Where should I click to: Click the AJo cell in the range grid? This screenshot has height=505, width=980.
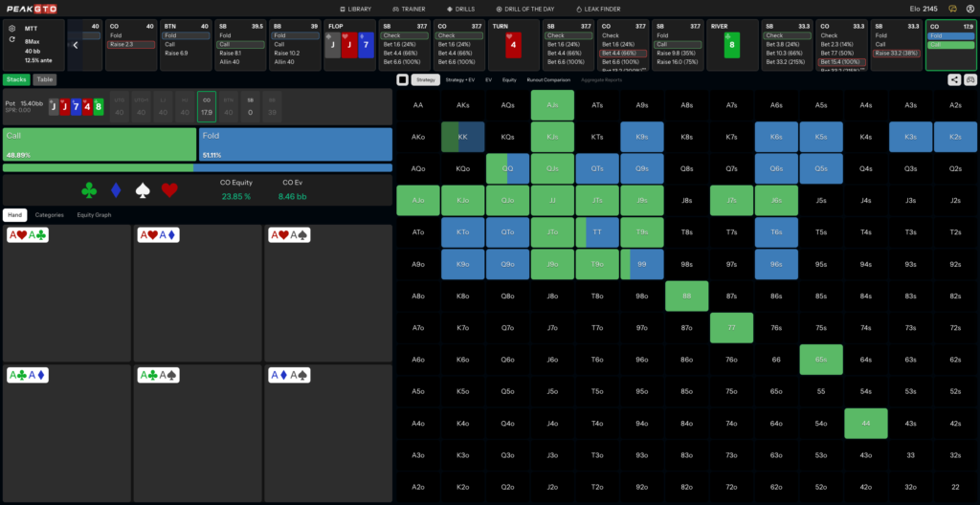click(418, 201)
